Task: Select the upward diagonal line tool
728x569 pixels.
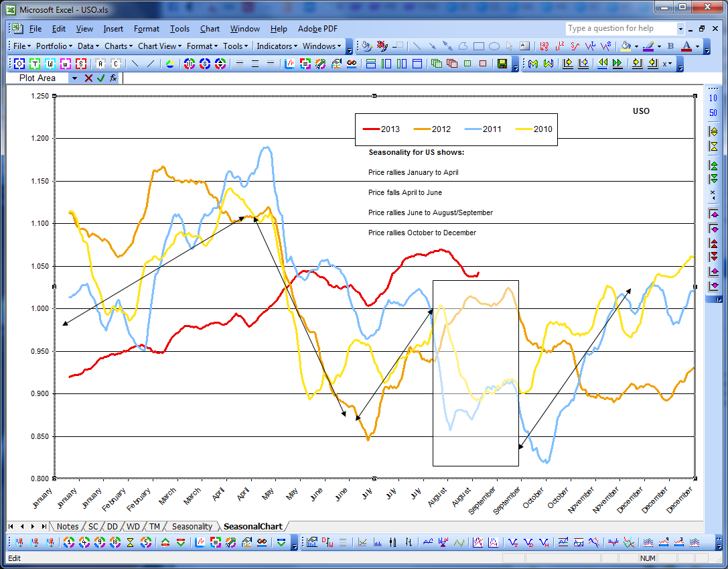Action: click(151, 64)
